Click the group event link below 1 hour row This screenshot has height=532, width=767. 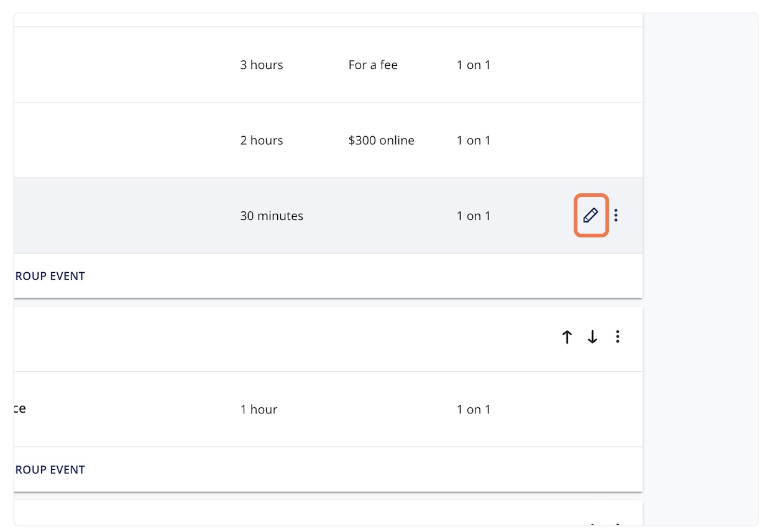[50, 470]
